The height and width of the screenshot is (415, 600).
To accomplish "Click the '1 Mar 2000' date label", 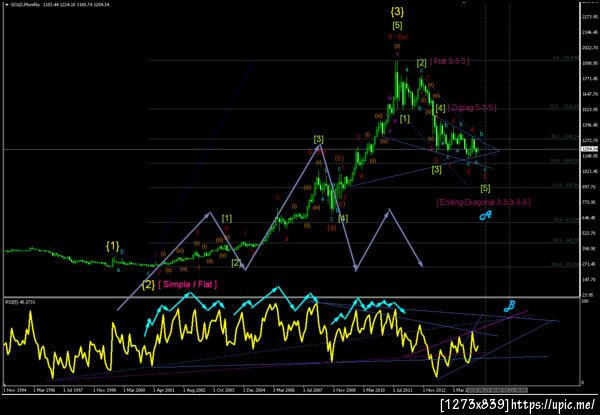I will click(x=134, y=390).
